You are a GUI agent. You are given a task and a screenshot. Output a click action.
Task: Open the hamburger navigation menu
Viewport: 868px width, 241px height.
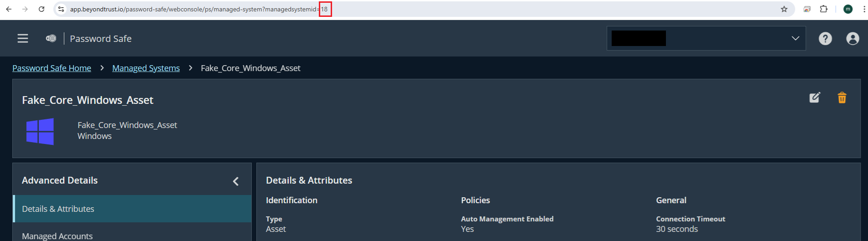[x=23, y=39]
